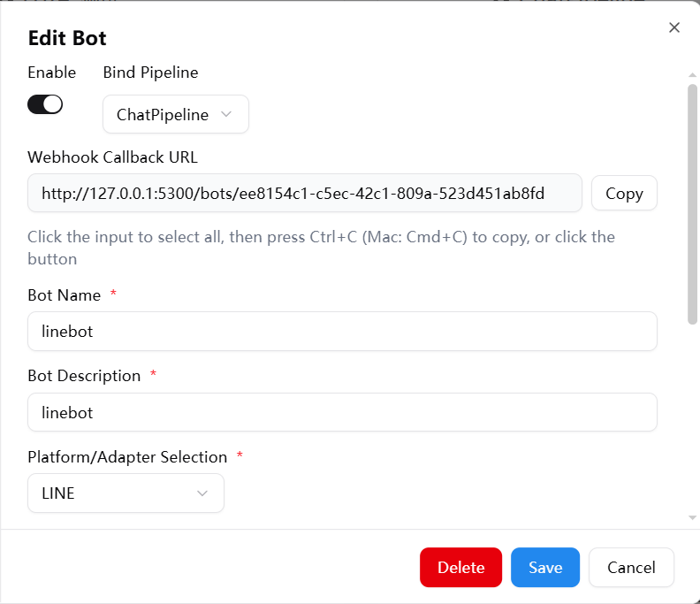Click the scrollbar up arrow
Viewport: 700px width, 604px height.
[692, 75]
